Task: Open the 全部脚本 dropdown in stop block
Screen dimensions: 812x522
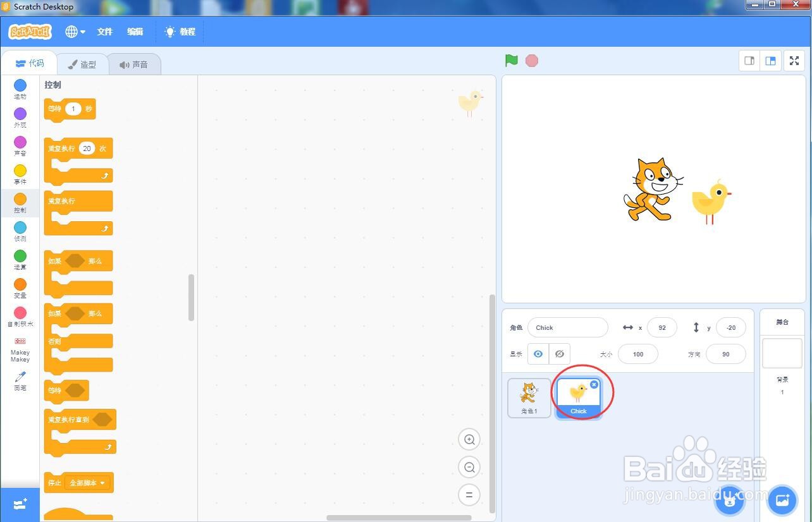Action: pos(87,483)
